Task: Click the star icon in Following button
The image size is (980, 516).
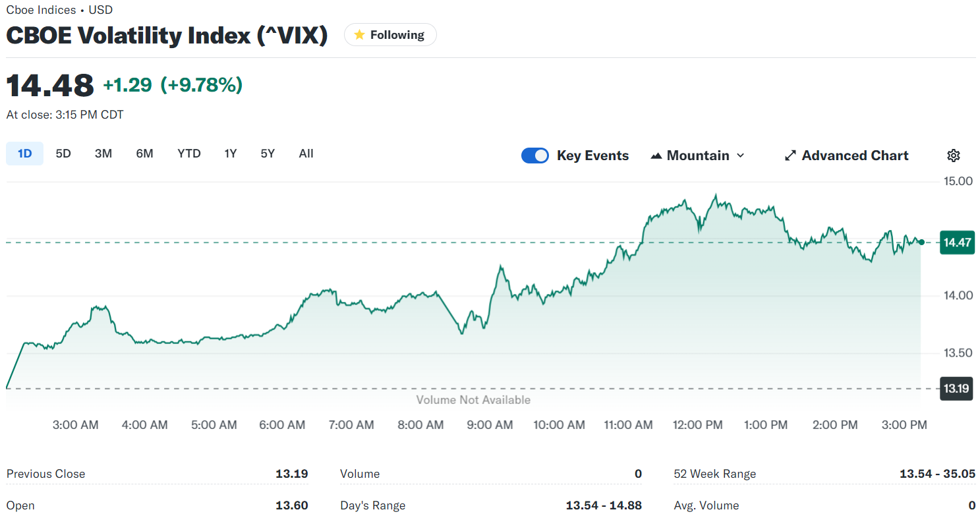Action: click(x=359, y=35)
